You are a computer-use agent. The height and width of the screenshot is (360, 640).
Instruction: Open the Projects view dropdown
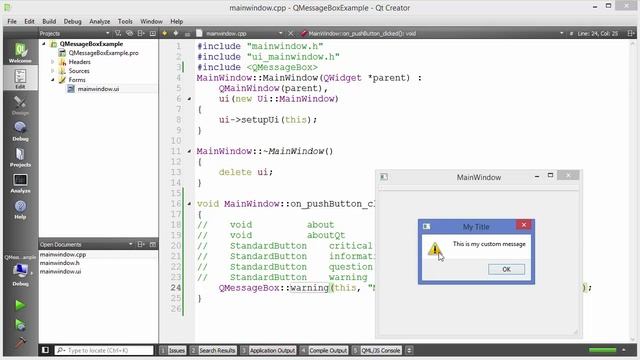107,33
